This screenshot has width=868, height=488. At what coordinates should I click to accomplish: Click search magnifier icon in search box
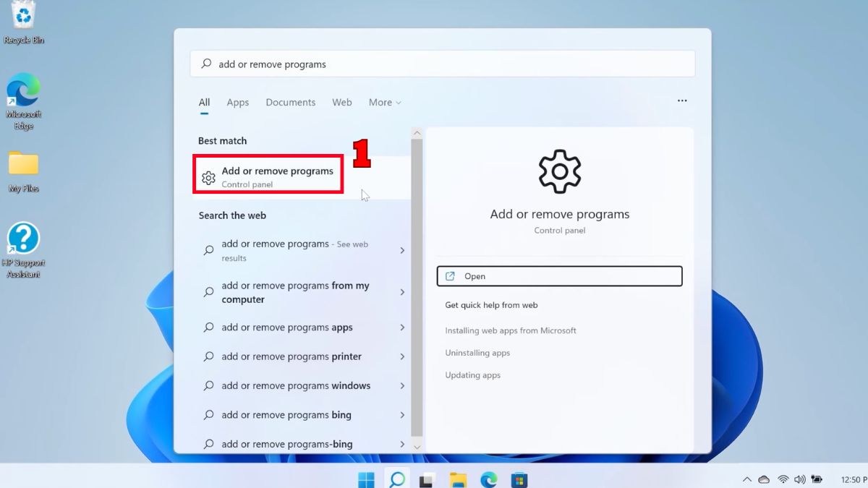click(x=206, y=64)
